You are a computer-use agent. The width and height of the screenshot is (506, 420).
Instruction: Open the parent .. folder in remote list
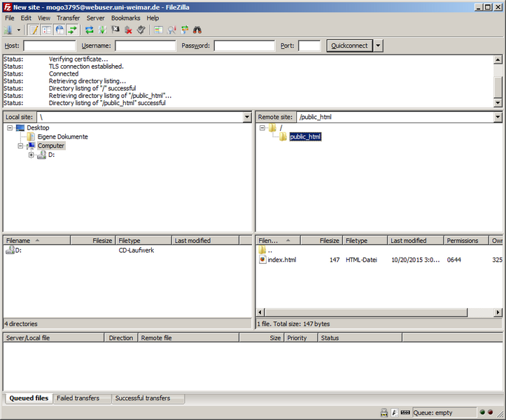coord(270,251)
